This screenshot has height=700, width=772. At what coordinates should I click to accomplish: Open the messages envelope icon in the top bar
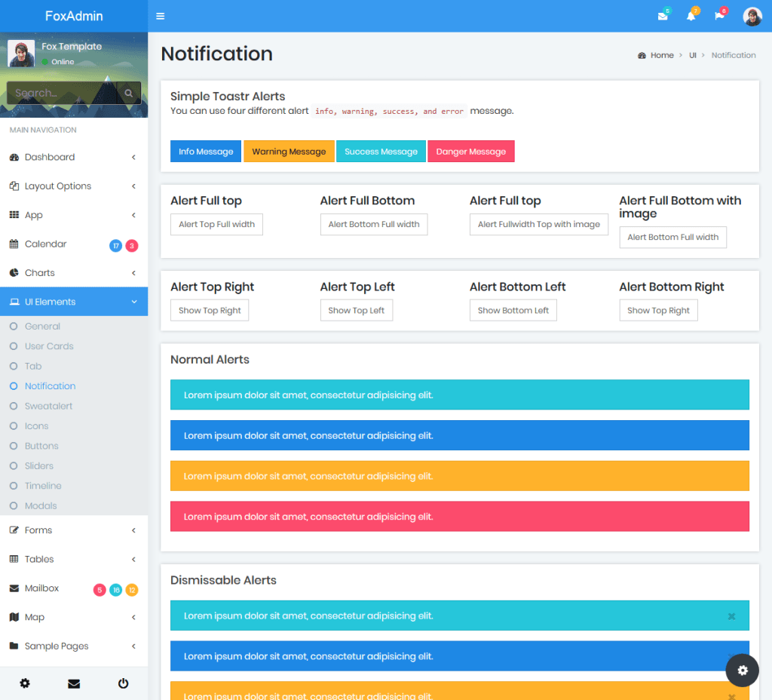[663, 15]
